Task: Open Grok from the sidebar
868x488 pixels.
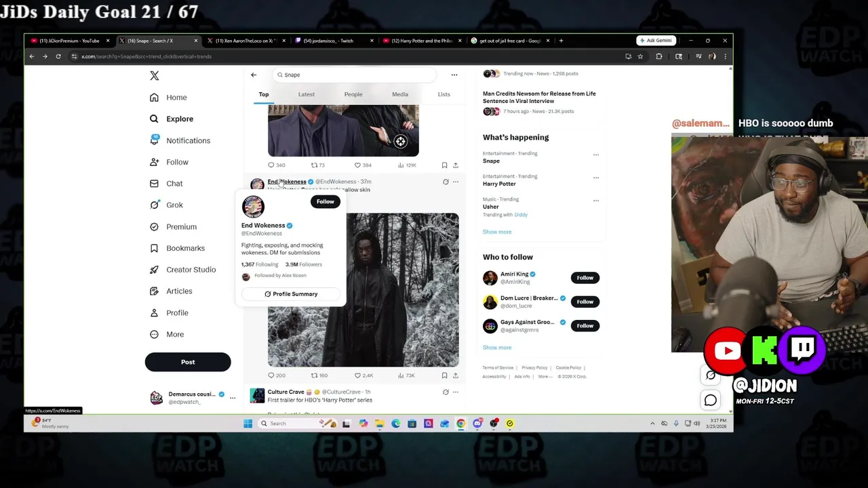Action: (x=166, y=205)
